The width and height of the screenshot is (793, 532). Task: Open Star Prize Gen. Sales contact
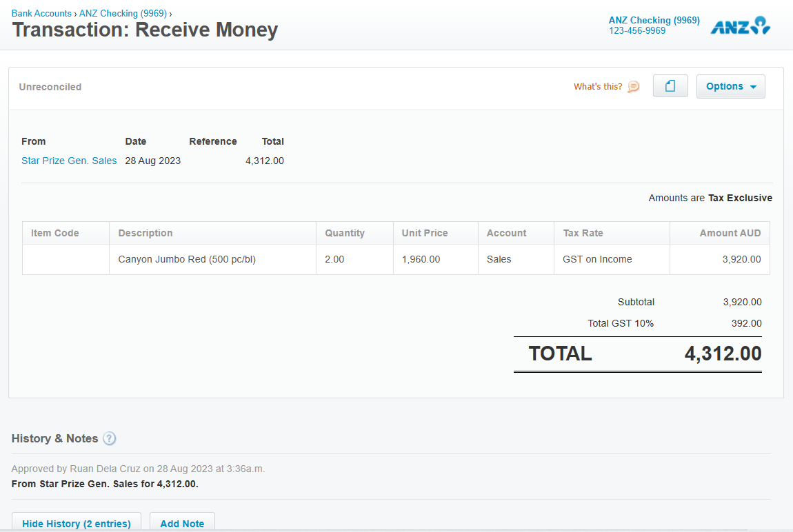(69, 161)
